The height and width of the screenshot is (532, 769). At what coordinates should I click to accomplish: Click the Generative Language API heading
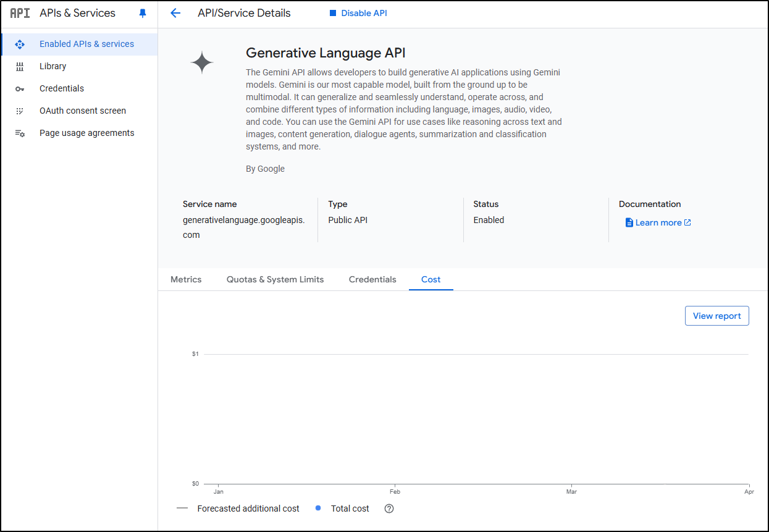point(326,53)
